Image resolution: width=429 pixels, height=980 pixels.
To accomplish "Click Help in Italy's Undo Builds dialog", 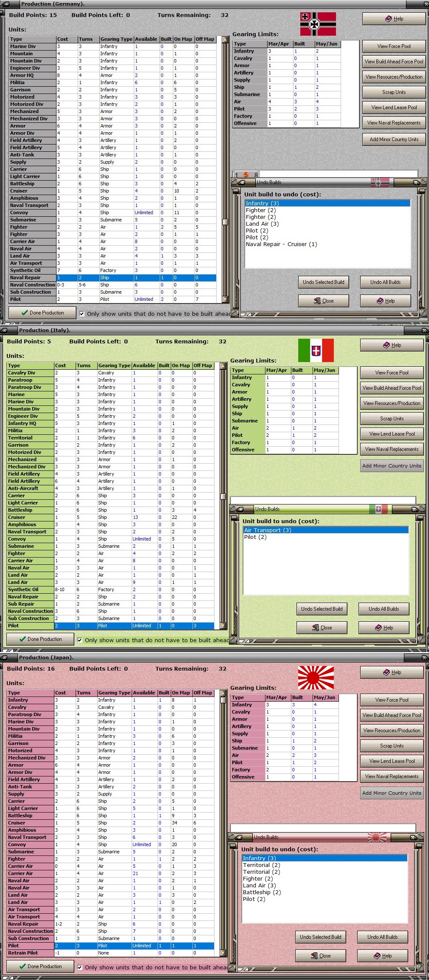I will (384, 628).
